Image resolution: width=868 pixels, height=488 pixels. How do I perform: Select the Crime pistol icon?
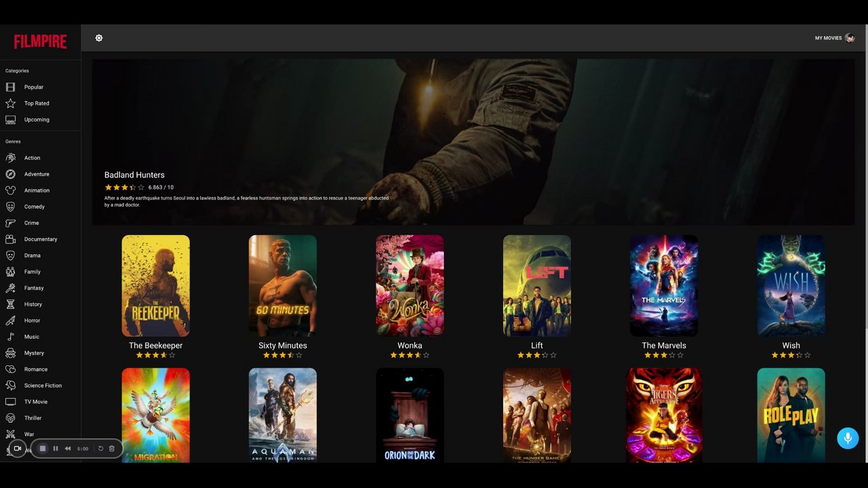pos(10,223)
